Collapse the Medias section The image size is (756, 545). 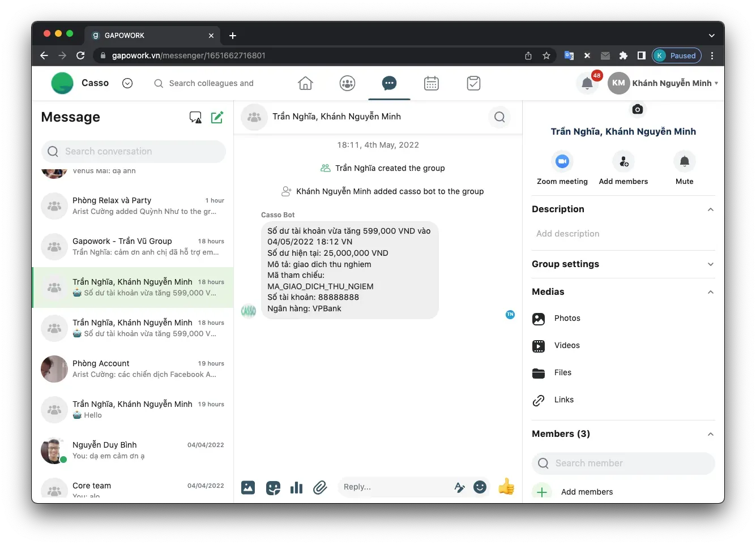(710, 292)
